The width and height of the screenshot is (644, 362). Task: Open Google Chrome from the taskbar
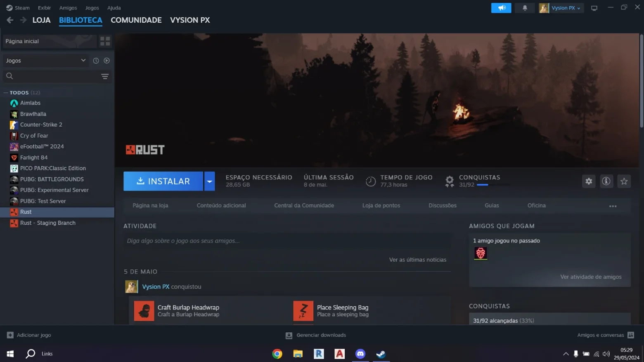click(277, 354)
